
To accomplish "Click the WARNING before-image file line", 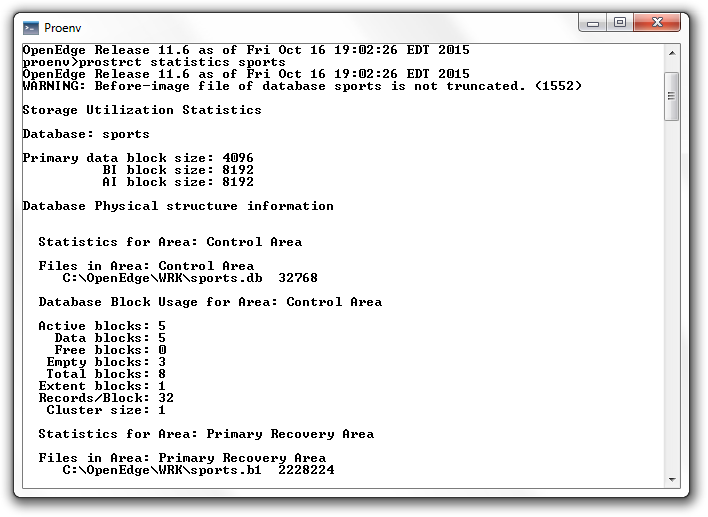I will (x=302, y=86).
